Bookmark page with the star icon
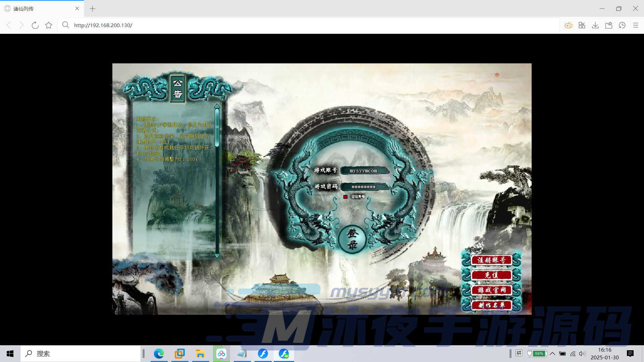This screenshot has width=644, height=362. [x=49, y=25]
